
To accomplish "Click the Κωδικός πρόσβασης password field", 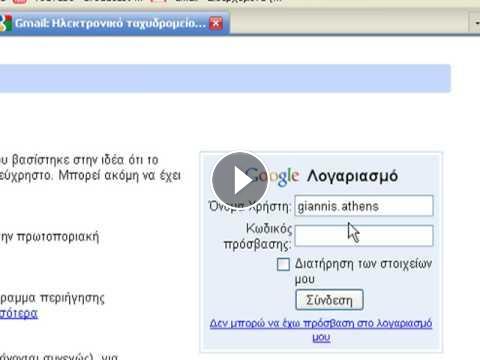I will 364,236.
